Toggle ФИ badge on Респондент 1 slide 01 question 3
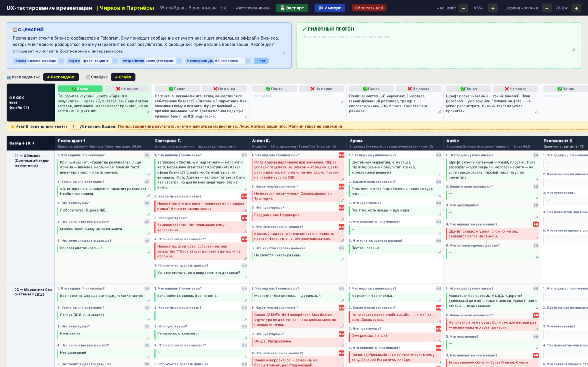 (x=147, y=203)
